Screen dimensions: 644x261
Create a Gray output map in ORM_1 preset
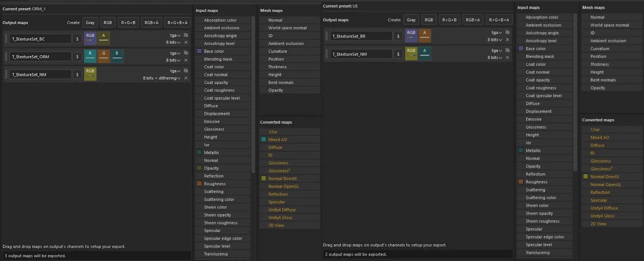pyautogui.click(x=90, y=23)
